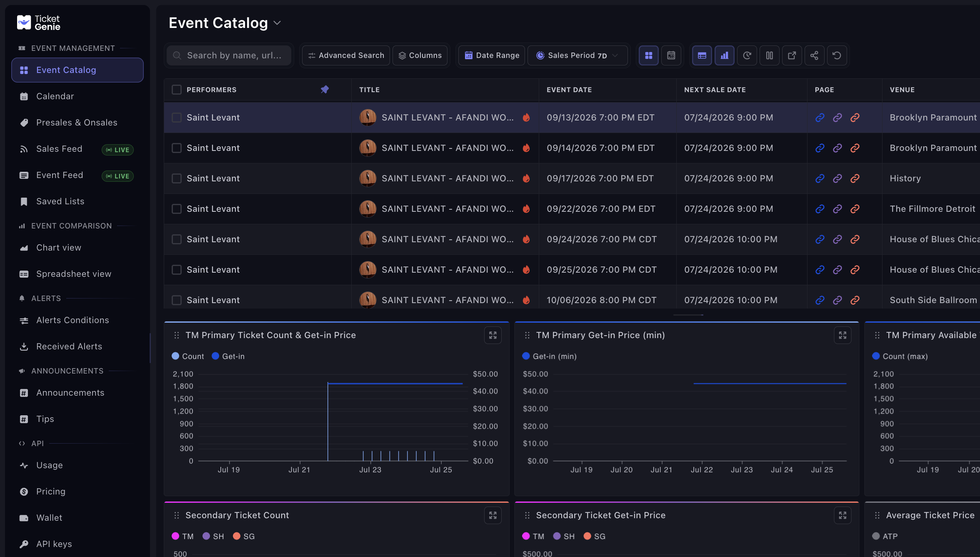This screenshot has height=557, width=980.
Task: Click the calendar view icon in toolbar
Action: pos(671,55)
